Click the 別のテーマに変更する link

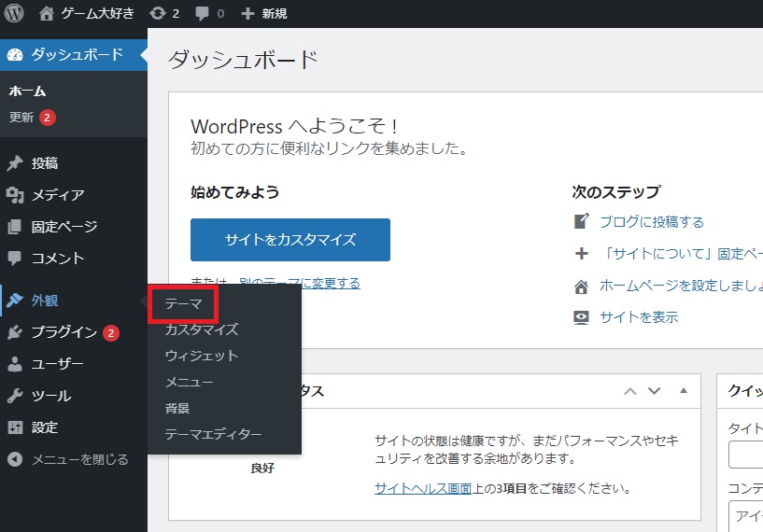click(x=300, y=283)
